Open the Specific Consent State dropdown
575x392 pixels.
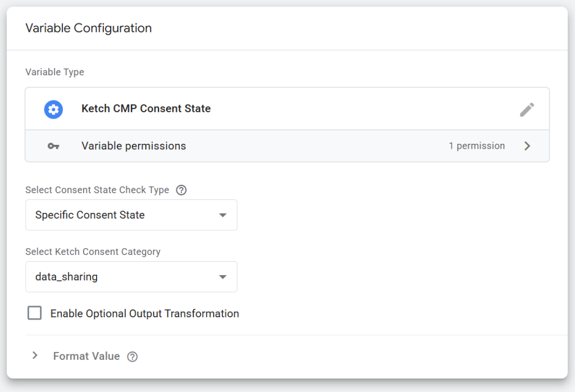coord(131,215)
